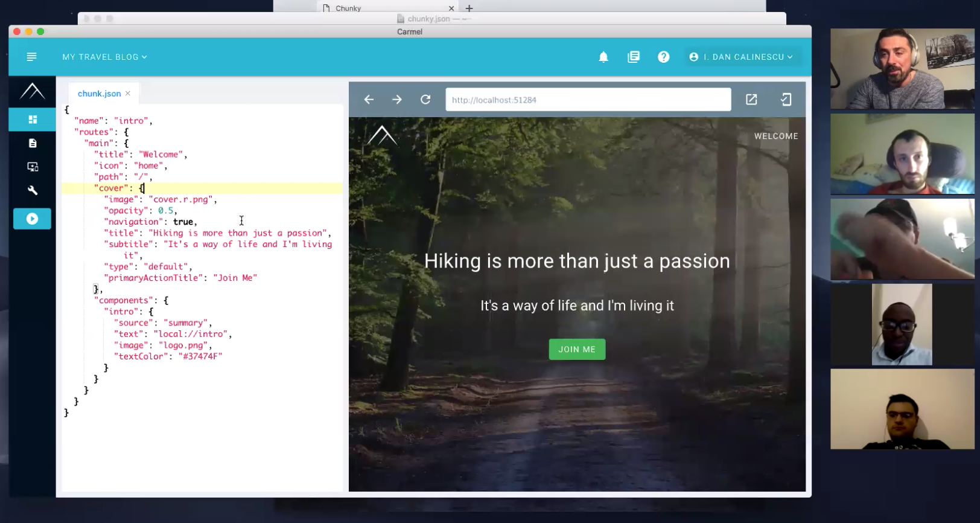Close the Chunky tab in background browser
The width and height of the screenshot is (980, 523).
tap(451, 8)
